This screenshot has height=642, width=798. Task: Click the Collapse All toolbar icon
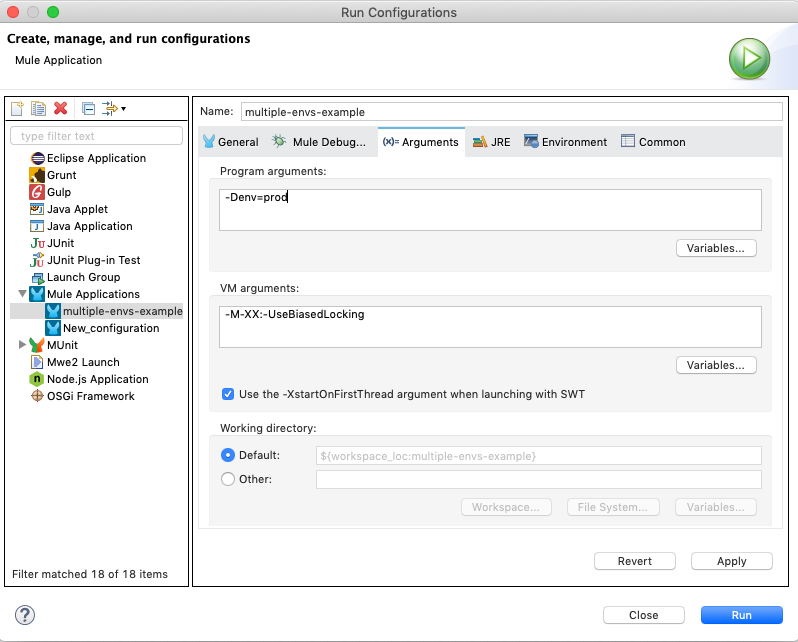(x=88, y=108)
